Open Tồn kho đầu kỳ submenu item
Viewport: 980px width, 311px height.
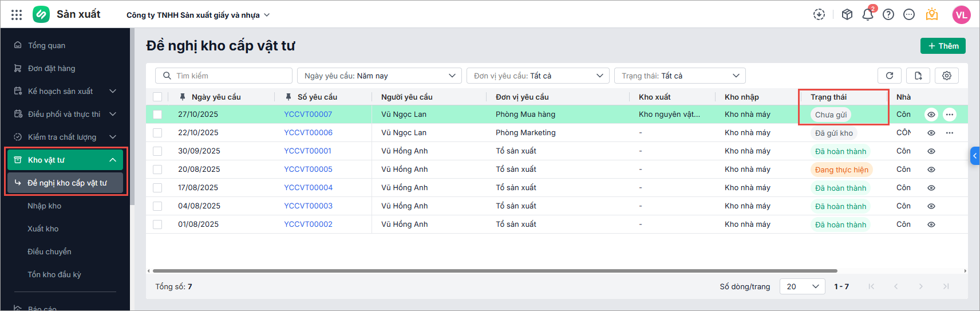coord(54,274)
